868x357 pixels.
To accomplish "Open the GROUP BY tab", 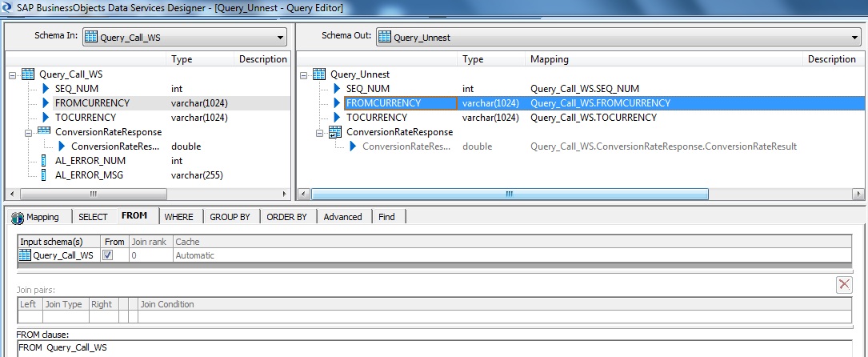I will point(230,217).
